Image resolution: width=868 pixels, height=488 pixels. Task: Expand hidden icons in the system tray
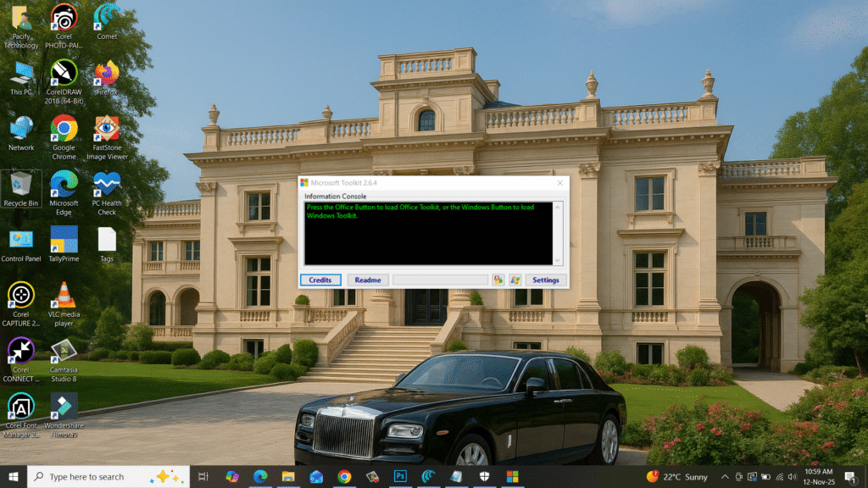click(725, 476)
